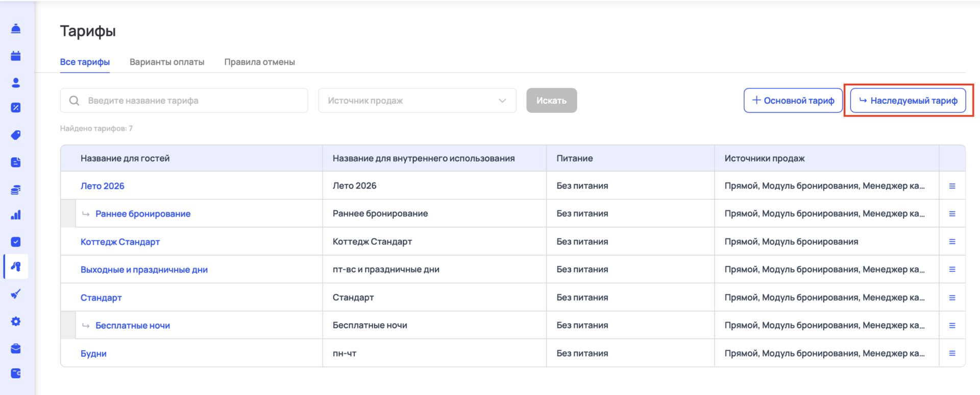The height and width of the screenshot is (395, 980).
Task: Open the price tag icon in sidebar
Action: click(x=16, y=135)
